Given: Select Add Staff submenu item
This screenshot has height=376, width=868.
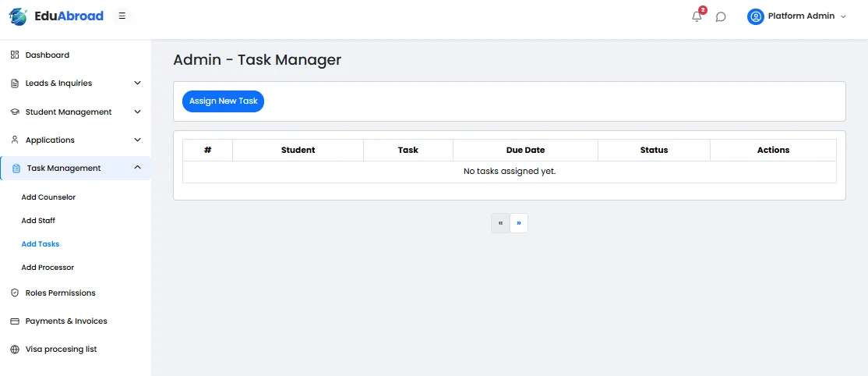Looking at the screenshot, I should pyautogui.click(x=38, y=220).
